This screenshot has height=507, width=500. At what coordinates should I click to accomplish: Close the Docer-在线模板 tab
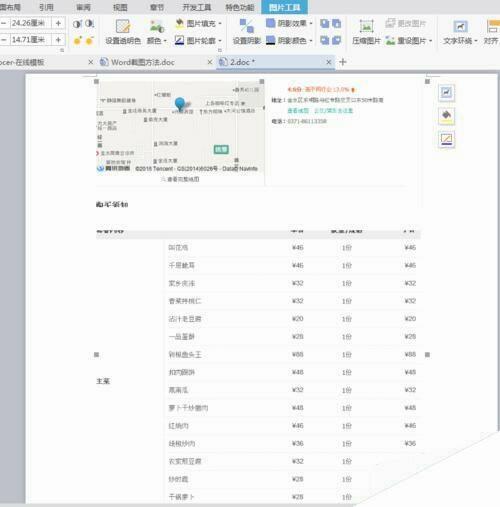pyautogui.click(x=91, y=62)
